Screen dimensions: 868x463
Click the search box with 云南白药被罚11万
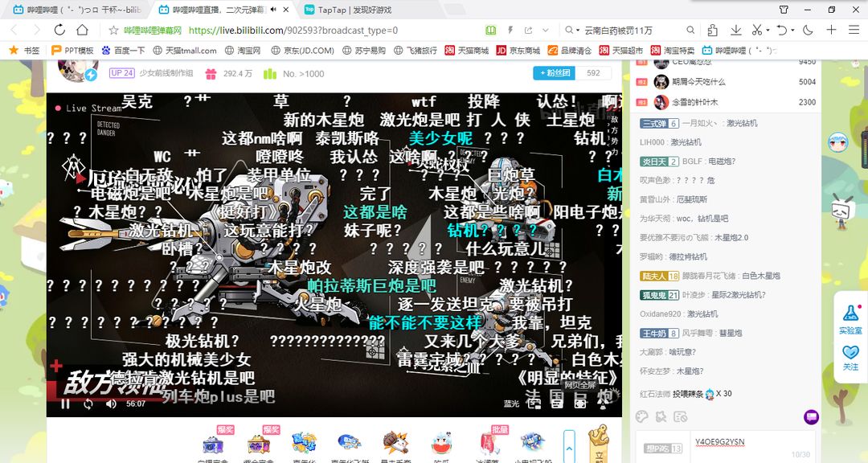tap(618, 31)
